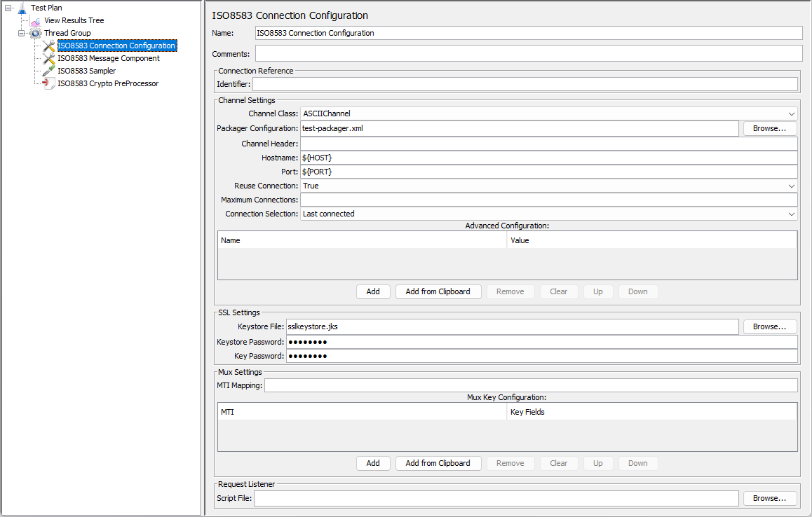Screen dimensions: 812x517
Task: Select ISO8583 Sampler in tree
Action: click(86, 71)
